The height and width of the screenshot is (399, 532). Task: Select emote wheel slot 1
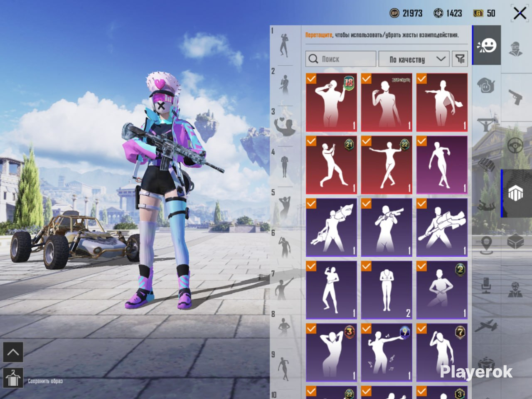pyautogui.click(x=284, y=45)
